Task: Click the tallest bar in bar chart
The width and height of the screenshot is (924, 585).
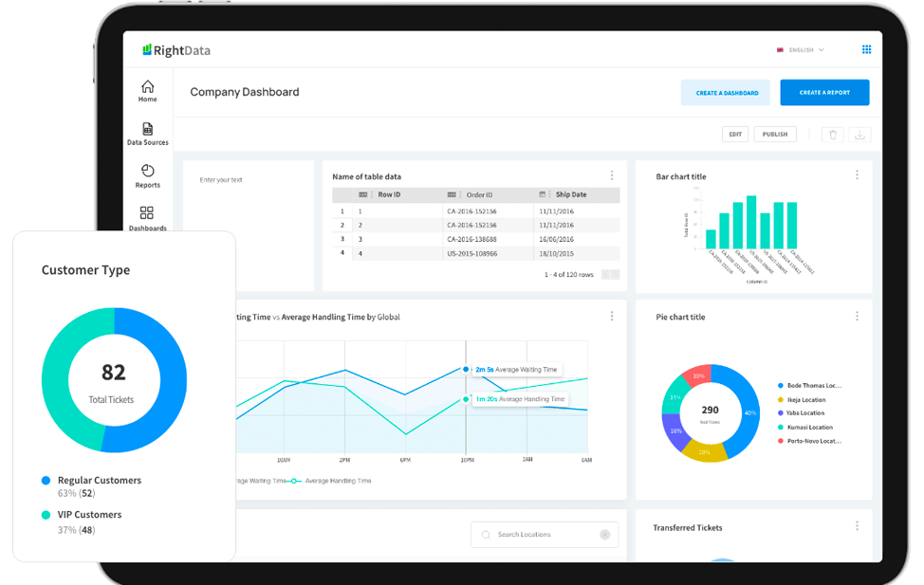Action: tap(751, 222)
